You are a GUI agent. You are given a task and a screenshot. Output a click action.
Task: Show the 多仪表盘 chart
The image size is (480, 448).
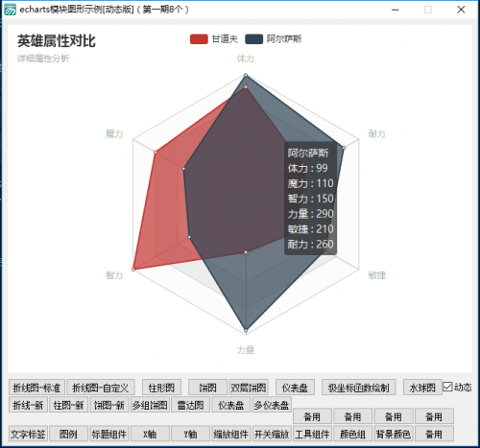272,405
